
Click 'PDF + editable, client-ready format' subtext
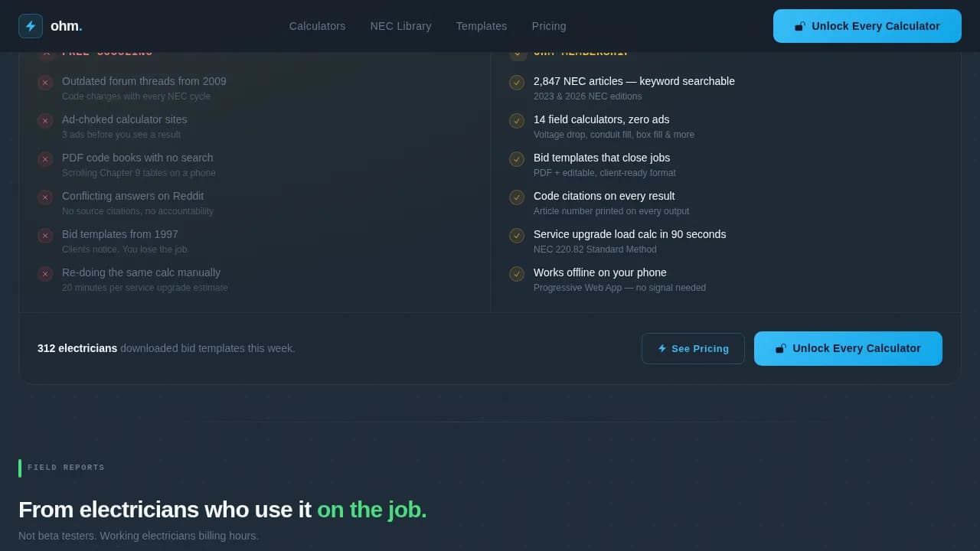604,173
